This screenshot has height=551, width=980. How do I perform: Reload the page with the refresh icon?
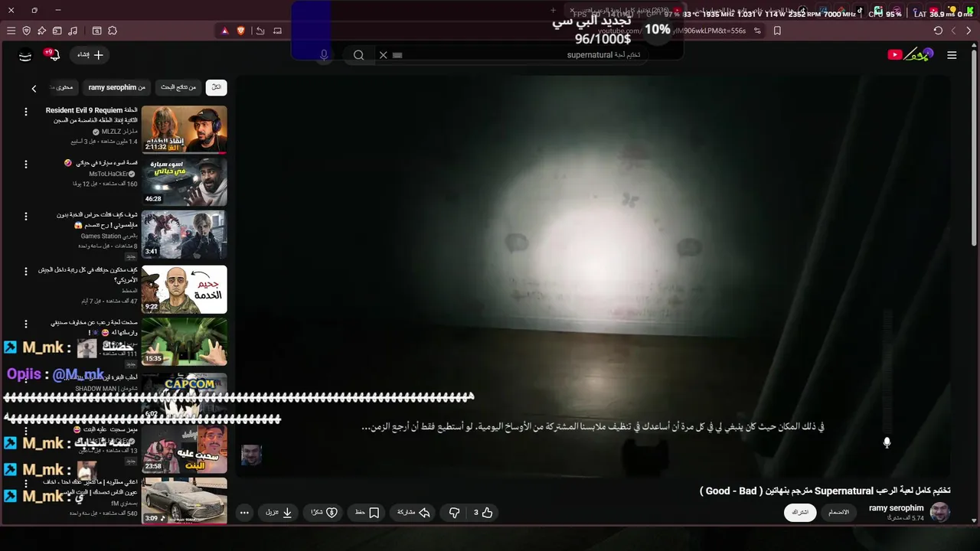(x=938, y=31)
